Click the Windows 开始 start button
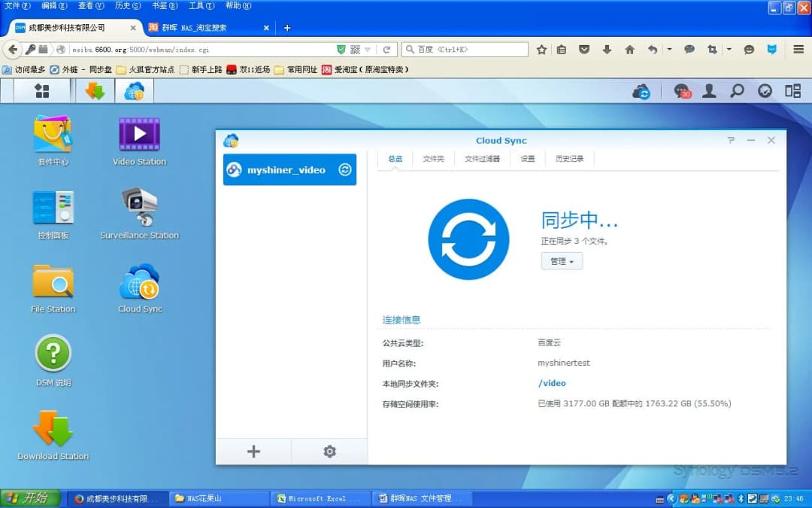This screenshot has width=812, height=508. (30, 499)
